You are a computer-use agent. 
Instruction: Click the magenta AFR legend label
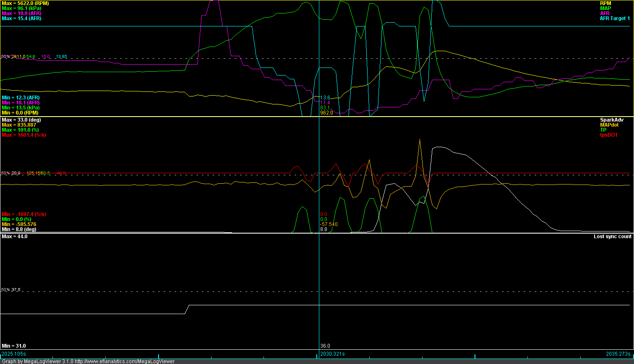point(605,13)
